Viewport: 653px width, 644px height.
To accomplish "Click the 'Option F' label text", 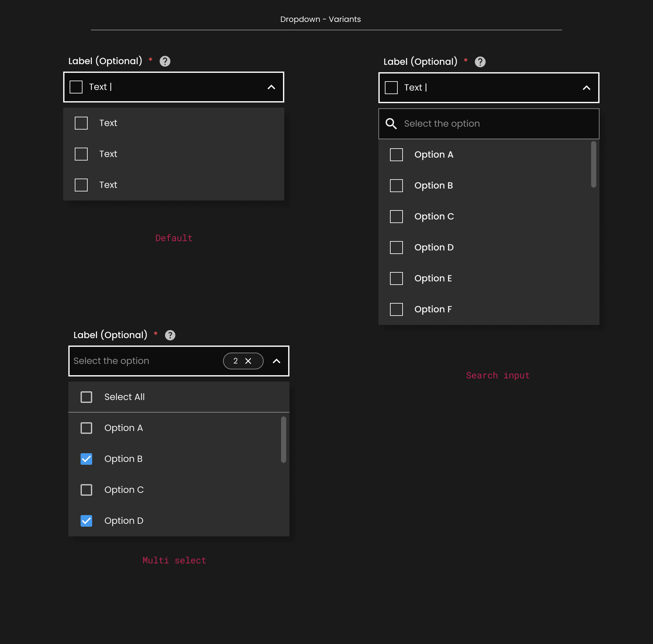I will click(433, 309).
